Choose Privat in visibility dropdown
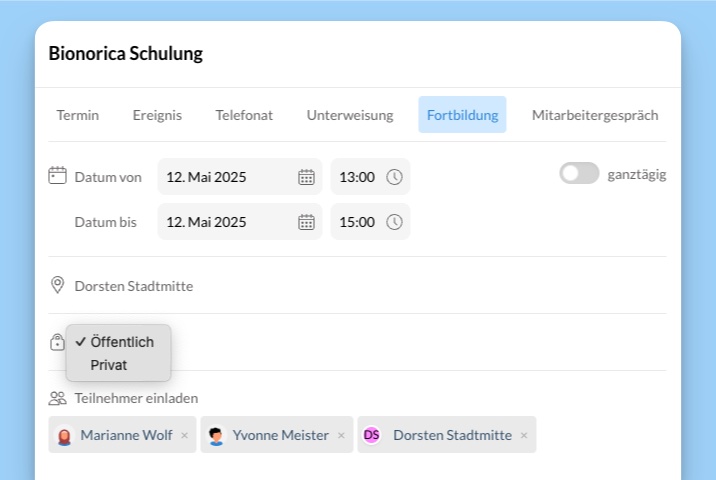Image resolution: width=716 pixels, height=480 pixels. (109, 365)
